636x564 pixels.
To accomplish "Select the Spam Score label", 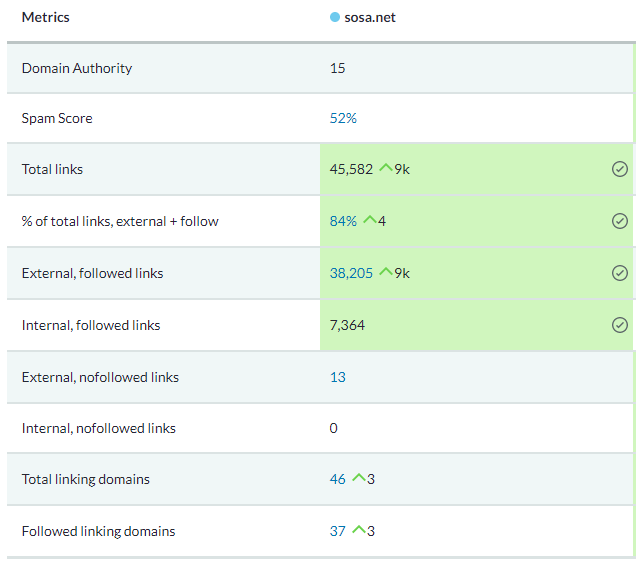I will pyautogui.click(x=57, y=118).
